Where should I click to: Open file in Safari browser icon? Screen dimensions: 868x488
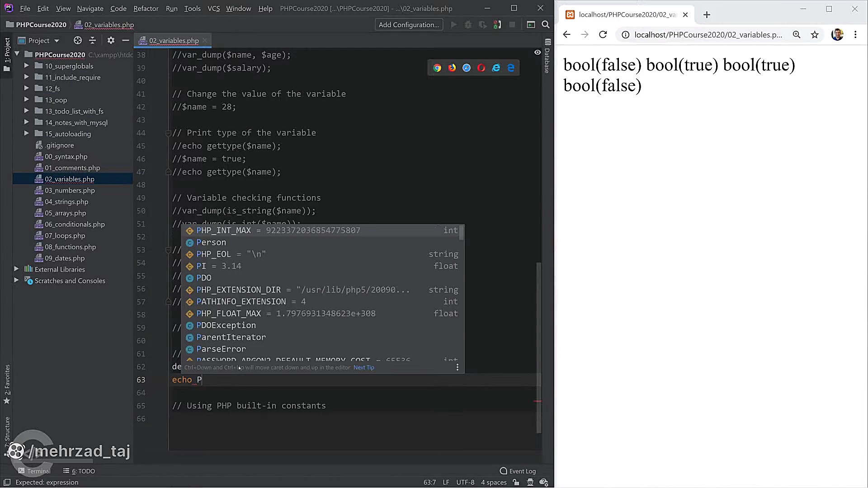(467, 68)
